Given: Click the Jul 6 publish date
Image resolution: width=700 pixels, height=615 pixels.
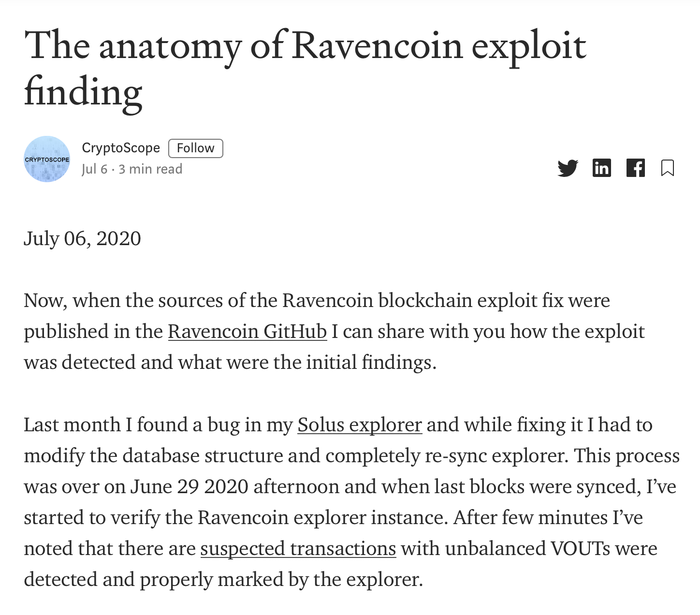Looking at the screenshot, I should pos(94,169).
